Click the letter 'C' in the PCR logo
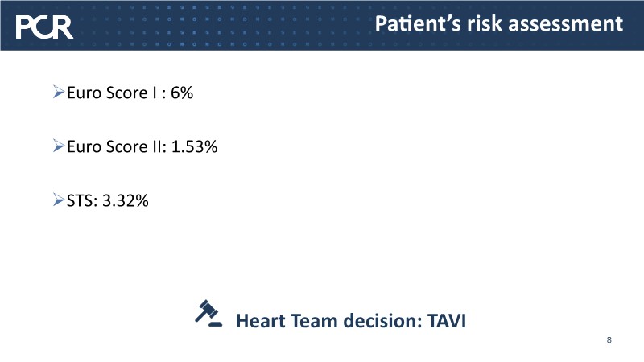 [x=44, y=29]
